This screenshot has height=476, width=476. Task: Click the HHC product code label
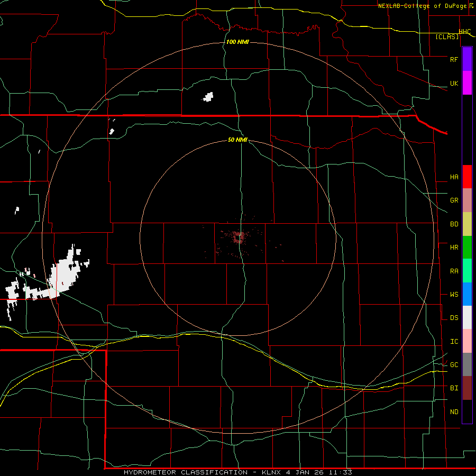coord(464,32)
